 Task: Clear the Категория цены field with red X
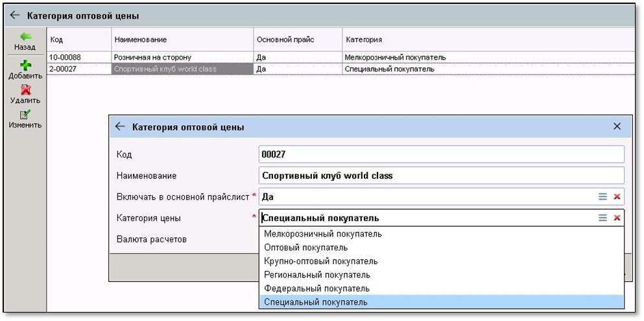(x=617, y=217)
